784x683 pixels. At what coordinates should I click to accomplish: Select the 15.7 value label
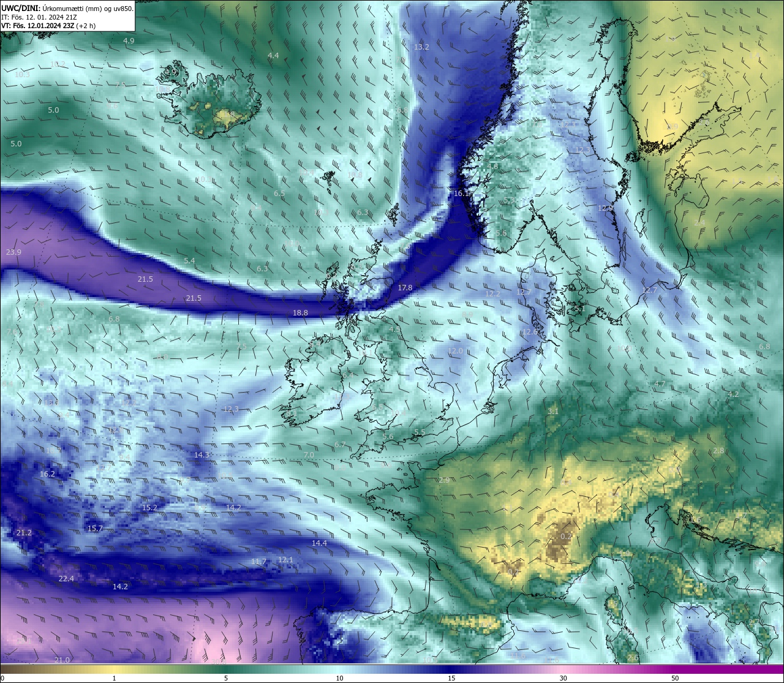tap(95, 528)
